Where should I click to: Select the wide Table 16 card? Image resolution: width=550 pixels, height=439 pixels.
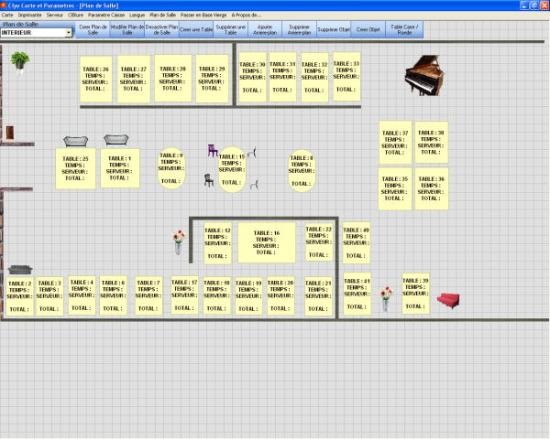(x=267, y=243)
